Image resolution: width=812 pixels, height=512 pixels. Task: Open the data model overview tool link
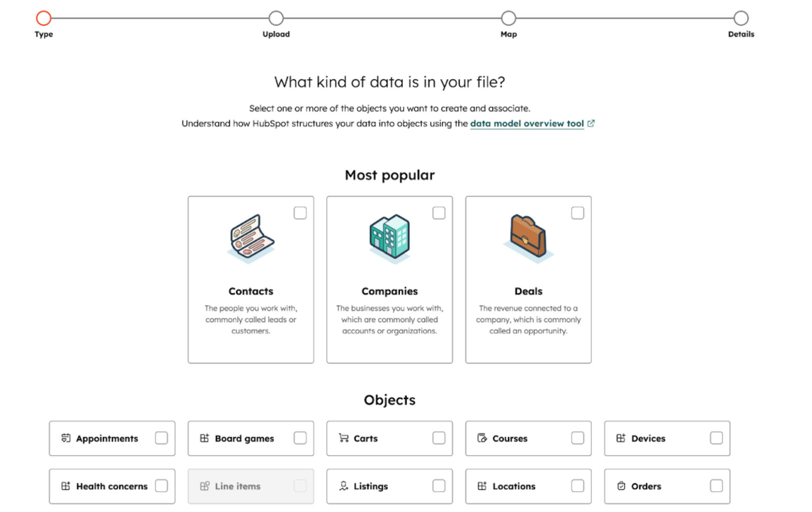527,124
